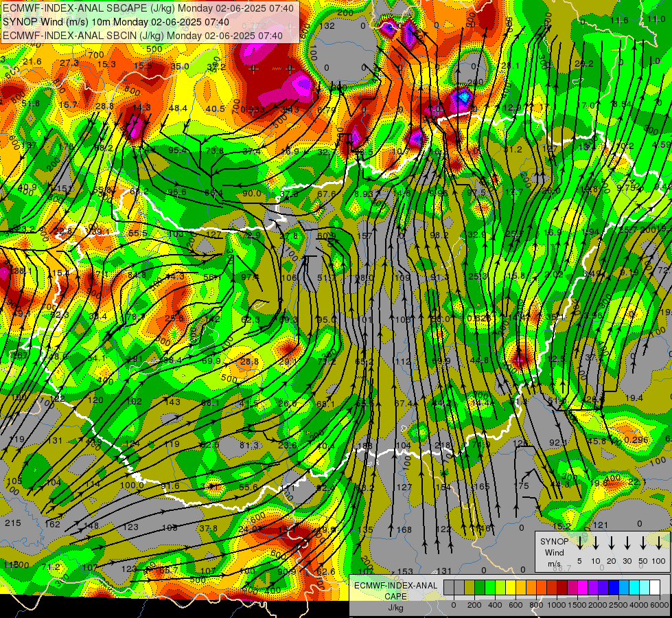Click the 10 m/s wind arrow in legend
The height and width of the screenshot is (618, 672).
tap(595, 542)
